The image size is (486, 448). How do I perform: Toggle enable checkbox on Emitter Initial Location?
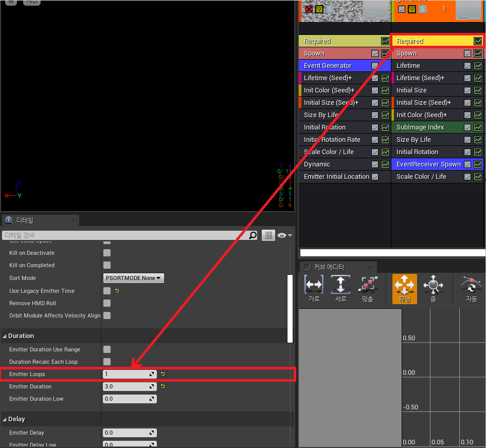375,177
